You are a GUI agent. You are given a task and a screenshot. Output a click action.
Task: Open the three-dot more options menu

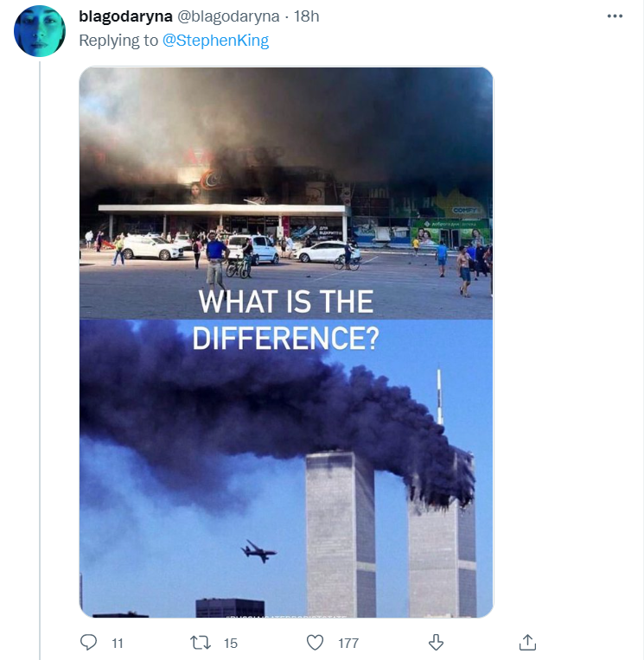click(615, 16)
